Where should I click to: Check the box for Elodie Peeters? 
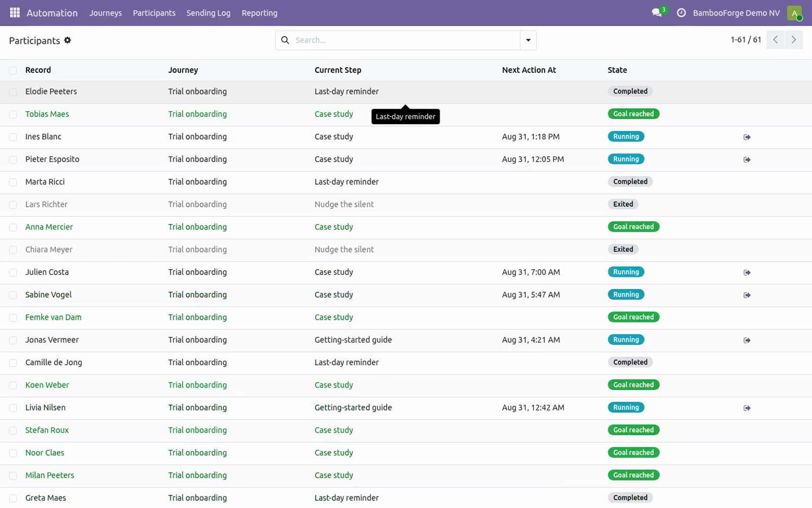pyautogui.click(x=13, y=92)
